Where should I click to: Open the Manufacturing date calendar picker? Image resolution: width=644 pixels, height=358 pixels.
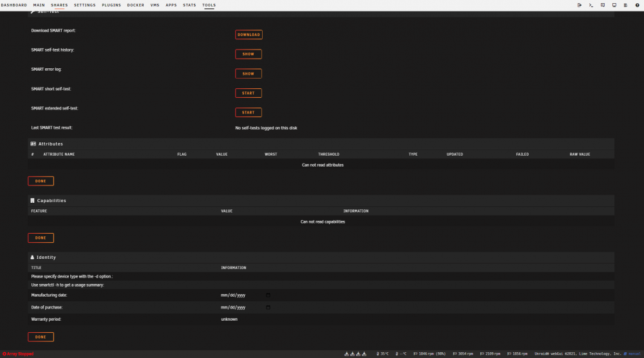coord(268,295)
